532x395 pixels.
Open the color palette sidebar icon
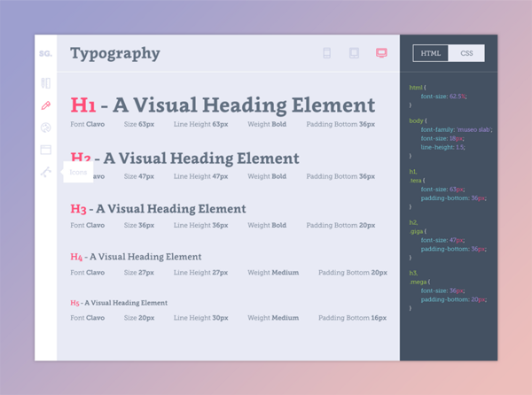click(46, 128)
